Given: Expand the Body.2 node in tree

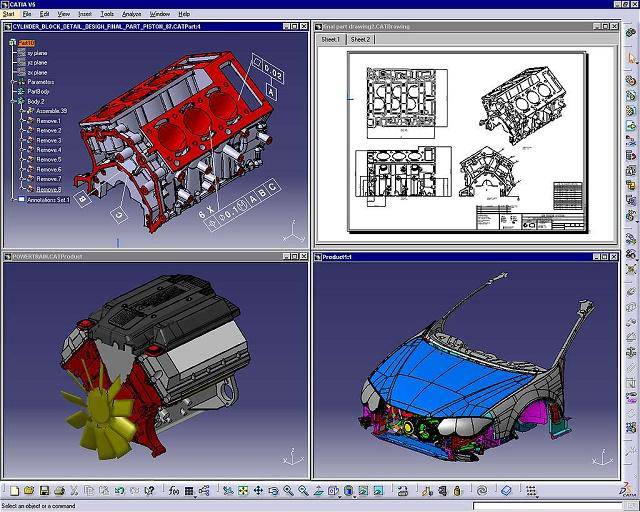Looking at the screenshot, I should click(x=15, y=101).
